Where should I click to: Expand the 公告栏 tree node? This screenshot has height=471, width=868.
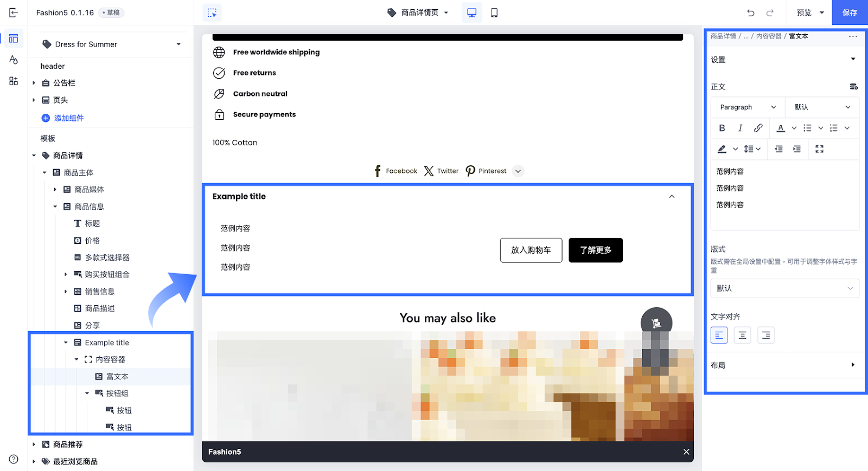click(34, 83)
